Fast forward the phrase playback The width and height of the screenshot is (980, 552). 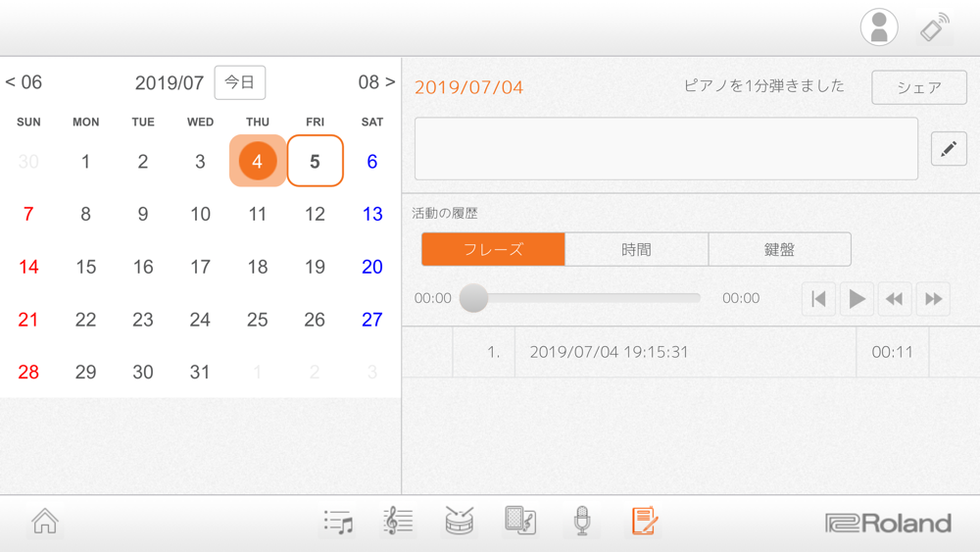(x=933, y=299)
